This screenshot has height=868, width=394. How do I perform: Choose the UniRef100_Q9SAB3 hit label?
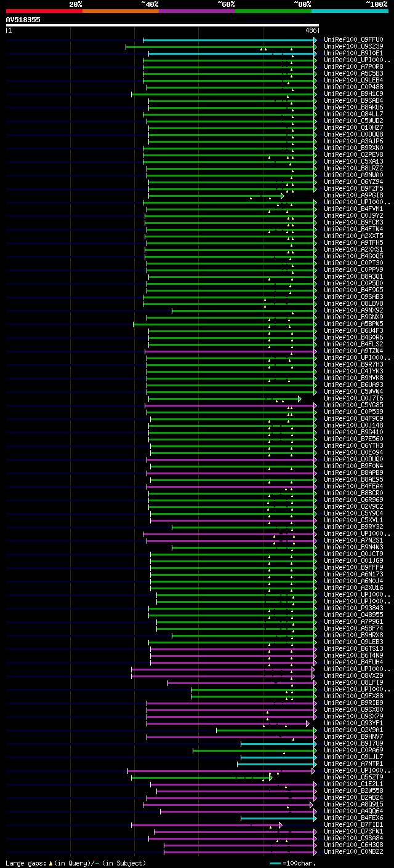(x=353, y=297)
